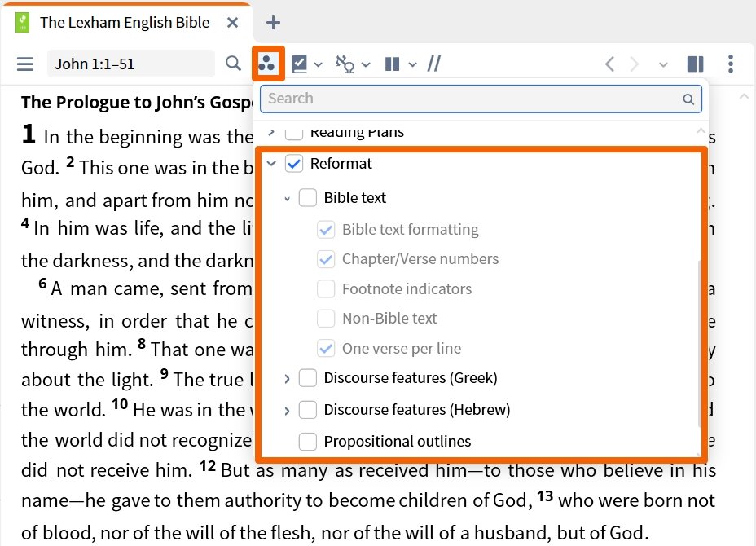Viewport: 756px width, 546px height.
Task: Click the Footnote indicators label
Action: tap(407, 289)
